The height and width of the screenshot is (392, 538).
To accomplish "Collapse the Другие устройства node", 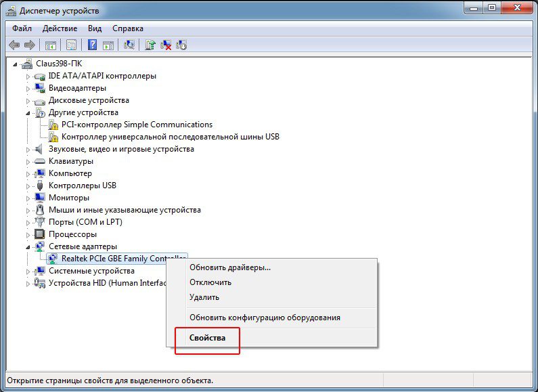I will [x=28, y=113].
